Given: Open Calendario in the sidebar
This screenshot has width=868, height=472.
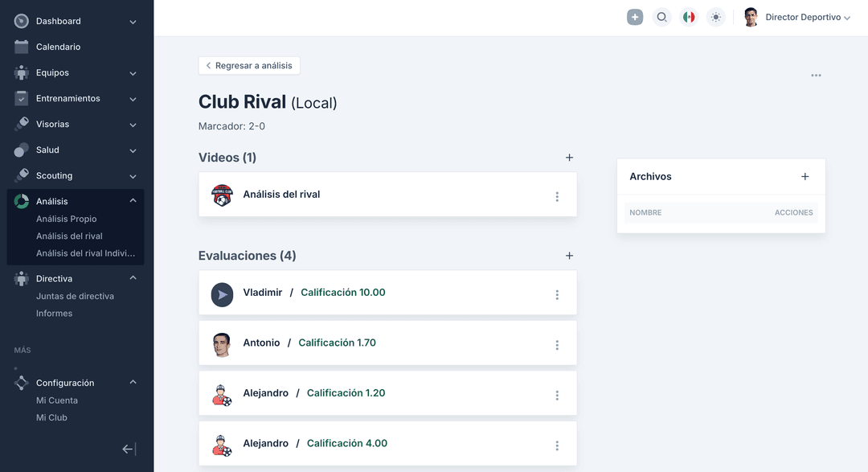Looking at the screenshot, I should tap(58, 47).
